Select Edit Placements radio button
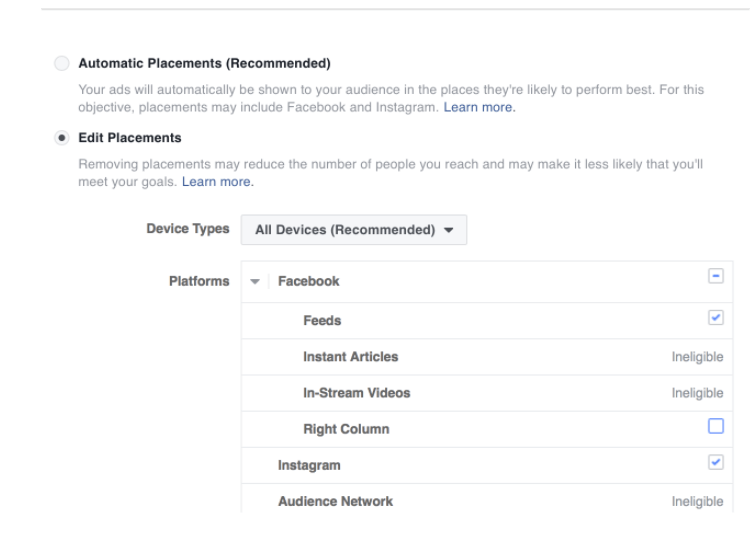 [x=61, y=138]
